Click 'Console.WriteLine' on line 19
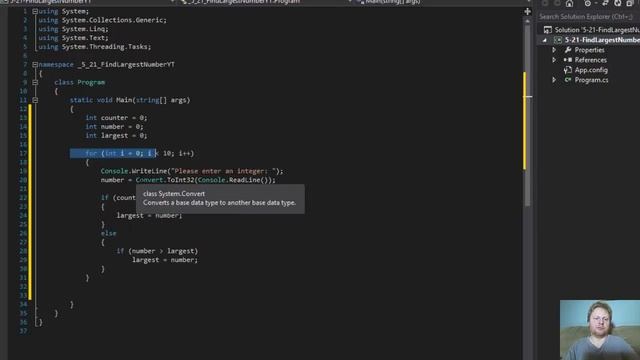640x360 pixels. (x=134, y=171)
